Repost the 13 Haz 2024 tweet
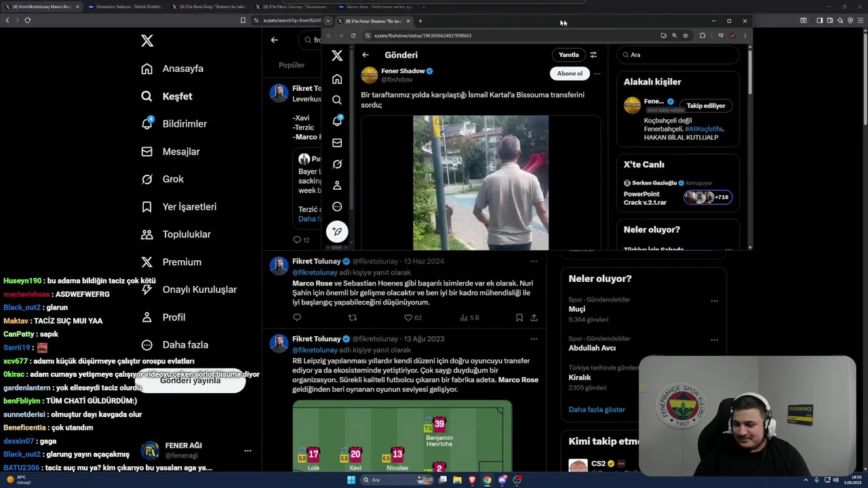 pos(352,317)
